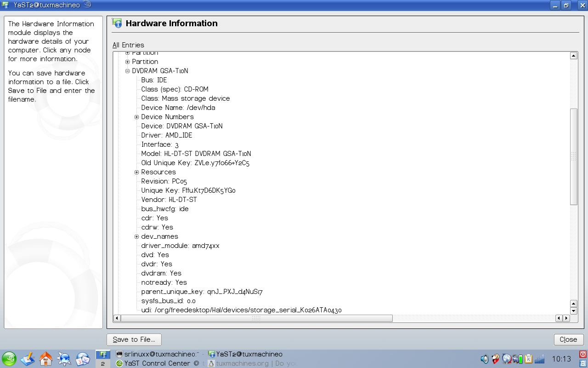
Task: Select the 'notready: Yes' row
Action: pyautogui.click(x=164, y=282)
